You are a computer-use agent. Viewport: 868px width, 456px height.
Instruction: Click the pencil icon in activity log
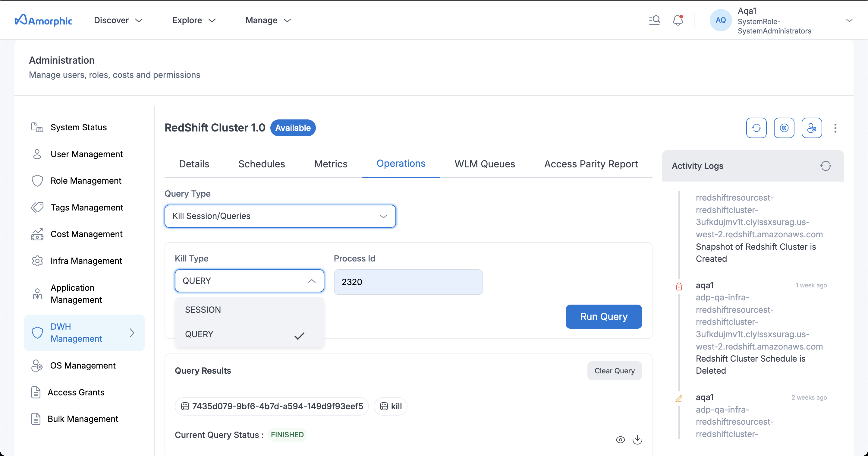coord(679,398)
